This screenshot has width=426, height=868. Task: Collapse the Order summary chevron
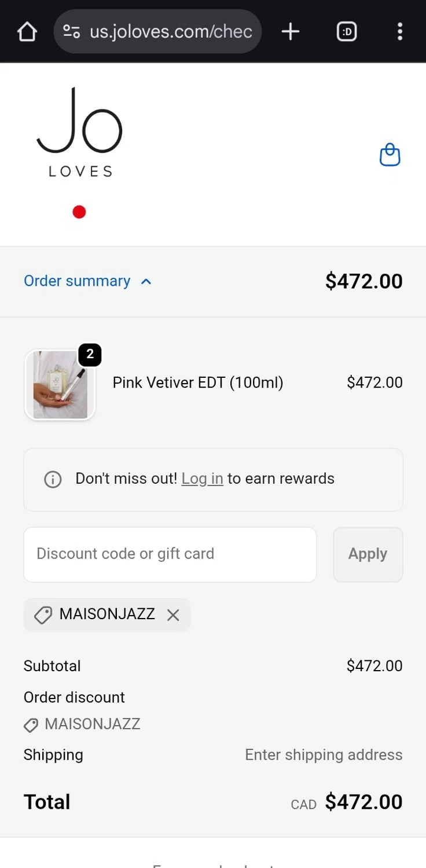(x=146, y=282)
